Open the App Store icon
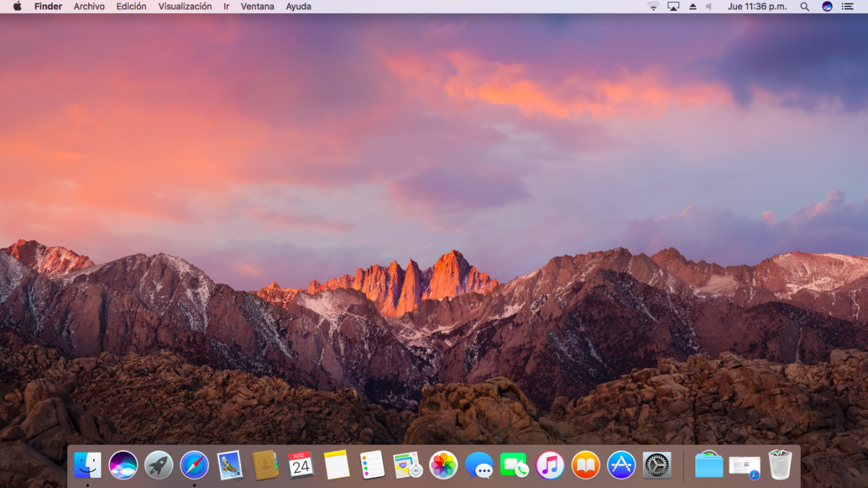Viewport: 868px width, 488px height. [621, 465]
